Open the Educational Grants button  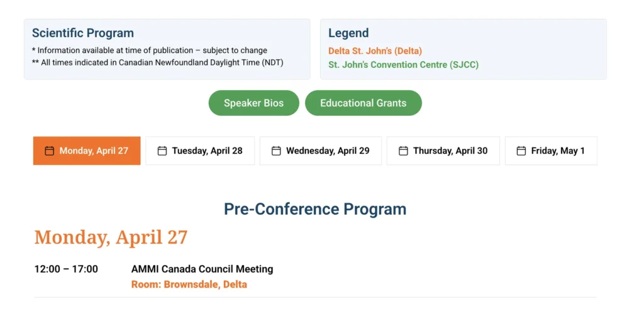pos(363,103)
